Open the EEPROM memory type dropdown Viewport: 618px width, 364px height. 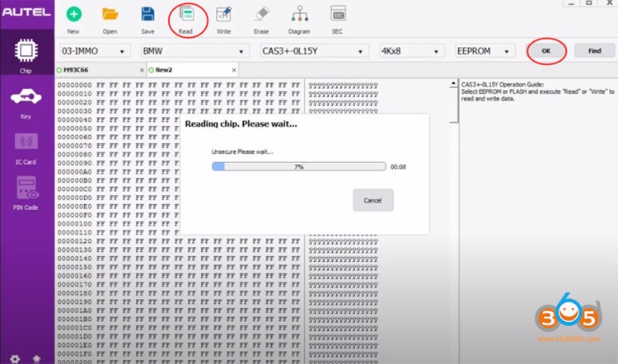[485, 51]
